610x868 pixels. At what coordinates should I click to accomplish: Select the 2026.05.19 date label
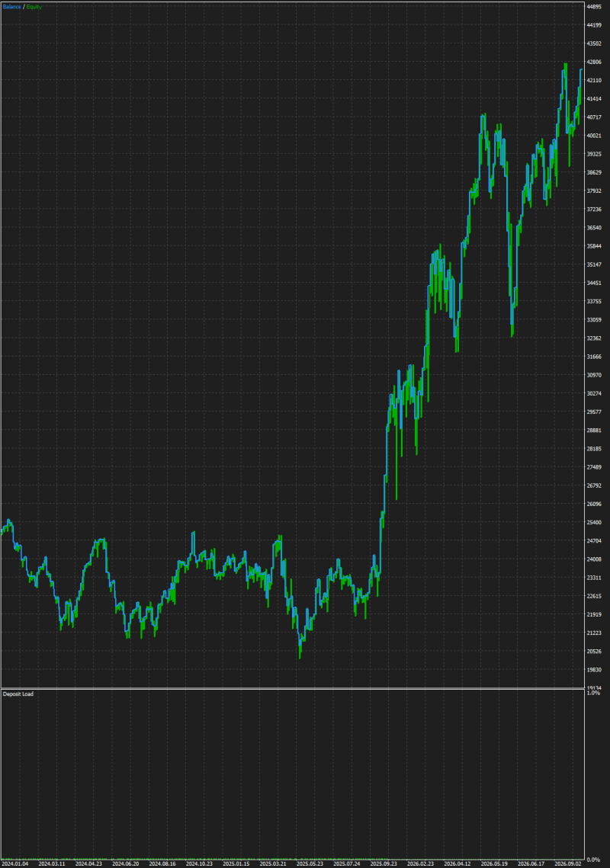pyautogui.click(x=494, y=863)
